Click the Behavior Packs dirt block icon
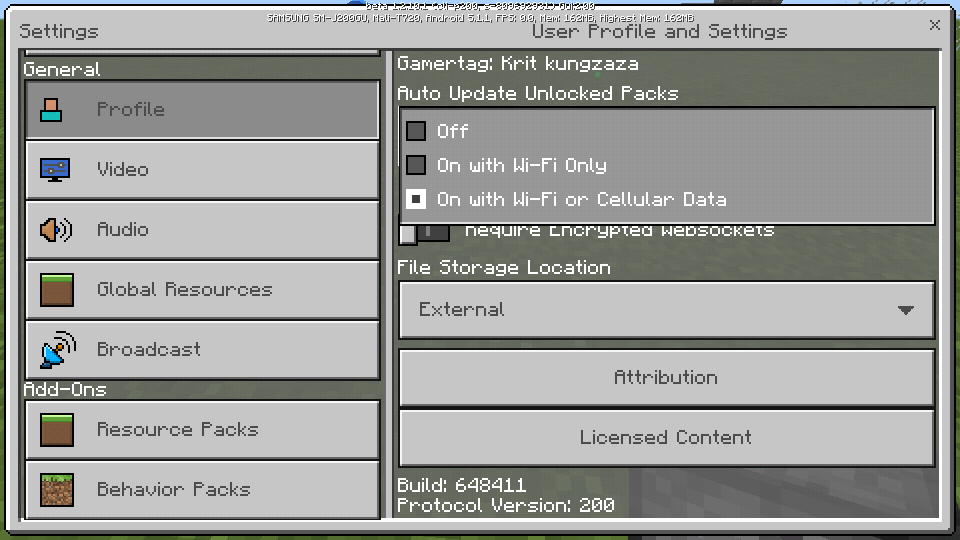960x540 pixels. [x=57, y=489]
